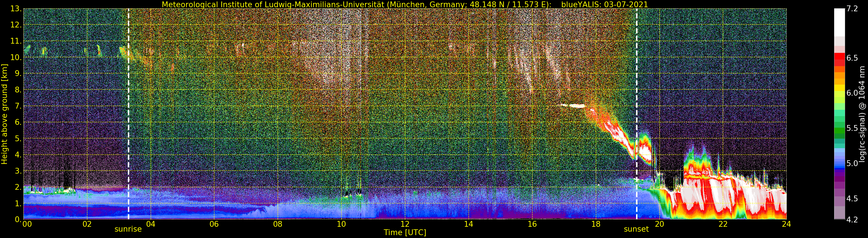Click the time axis tick label 12

point(405,224)
